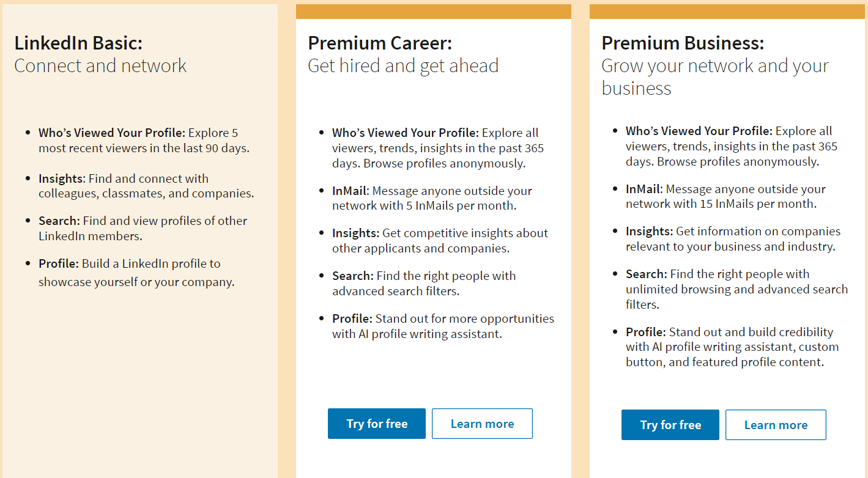The height and width of the screenshot is (478, 868).
Task: Click Search bullet in Premium Career list
Action: pos(352,276)
